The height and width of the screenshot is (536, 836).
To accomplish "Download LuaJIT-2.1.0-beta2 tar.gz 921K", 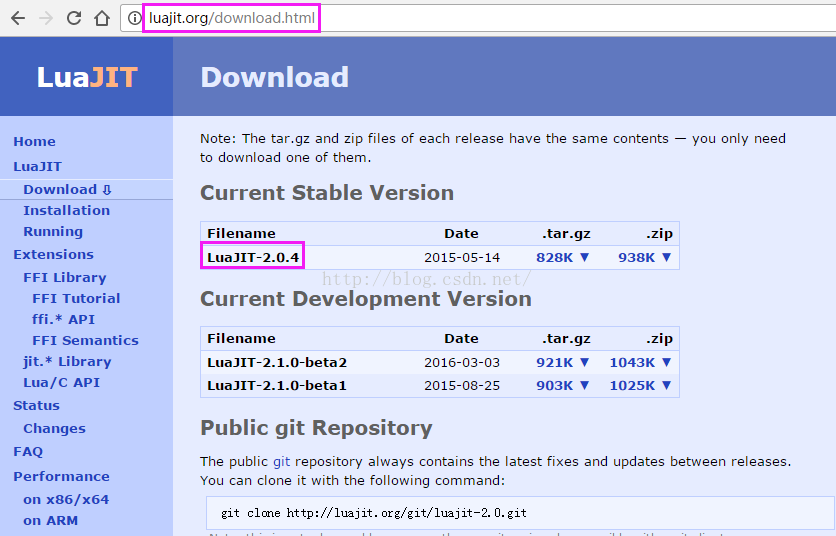I will tap(562, 362).
